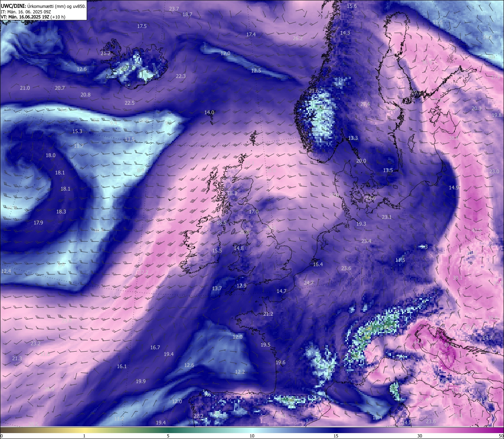Click the colorbar tick label '15'

pyautogui.click(x=336, y=436)
